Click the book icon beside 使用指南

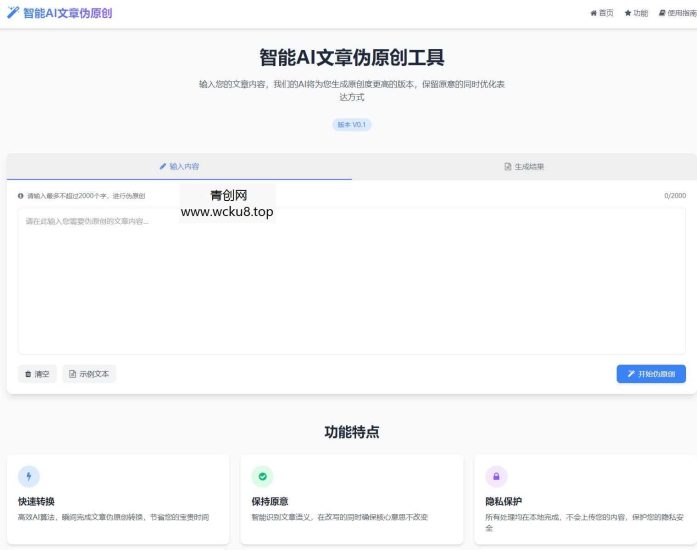click(662, 13)
